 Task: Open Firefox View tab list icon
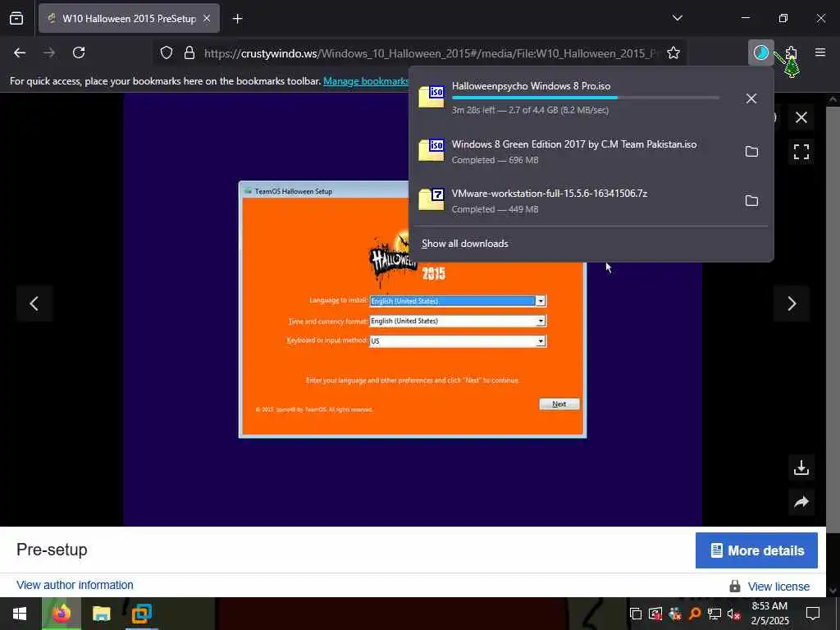point(16,18)
